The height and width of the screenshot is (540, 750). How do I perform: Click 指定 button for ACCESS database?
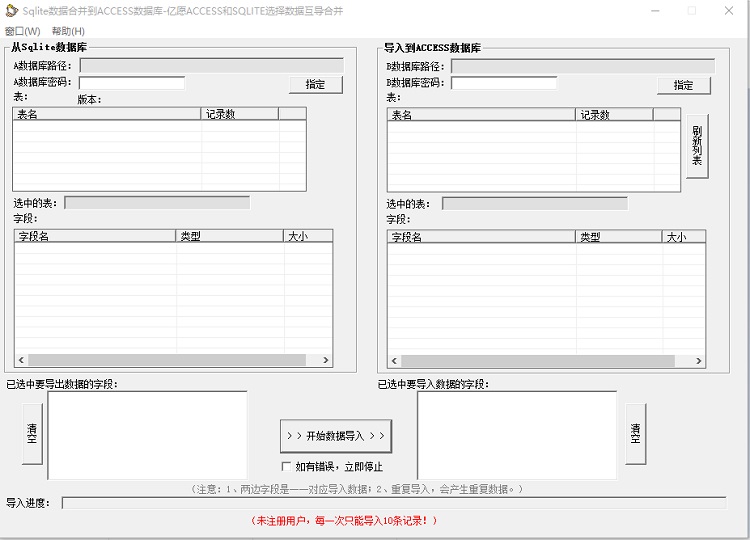(684, 86)
